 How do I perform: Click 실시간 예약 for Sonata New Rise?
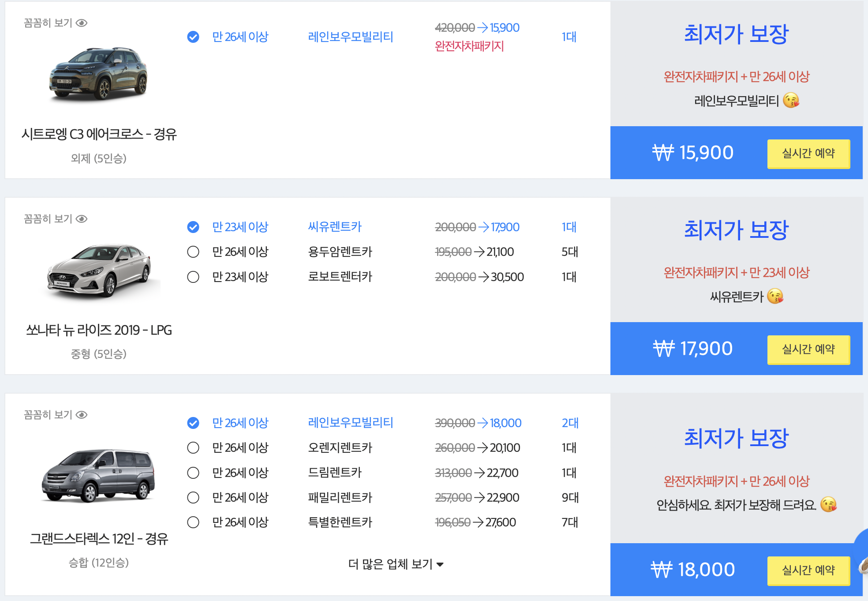808,350
